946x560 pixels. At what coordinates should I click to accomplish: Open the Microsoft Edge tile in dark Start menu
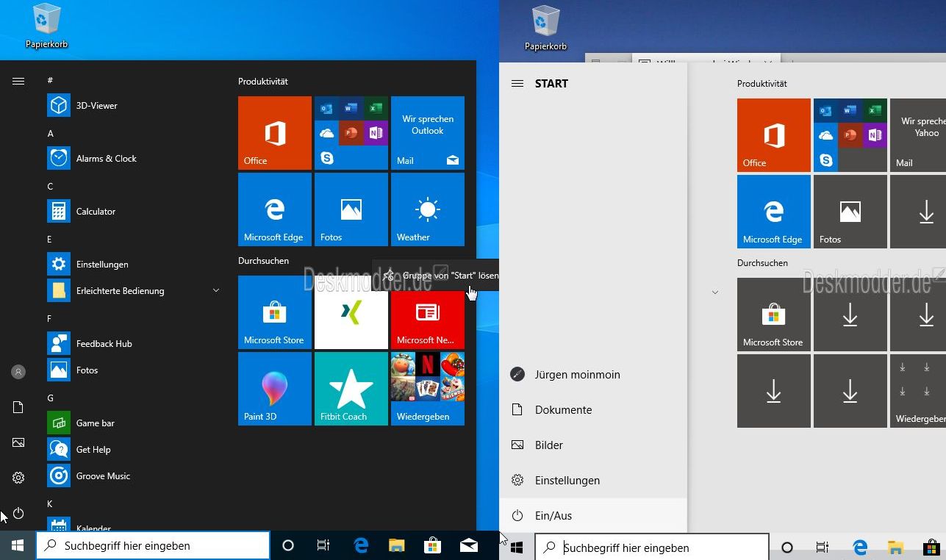tap(275, 209)
